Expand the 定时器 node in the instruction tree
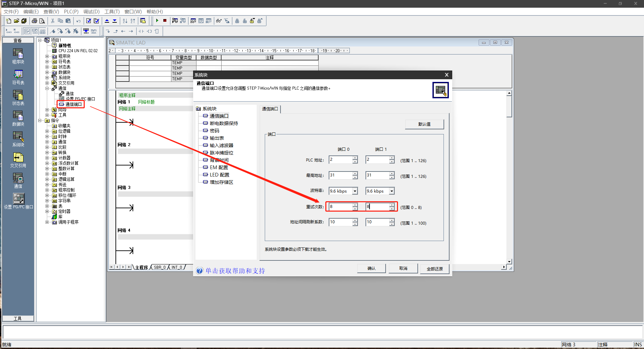644x349 pixels. pos(47,212)
